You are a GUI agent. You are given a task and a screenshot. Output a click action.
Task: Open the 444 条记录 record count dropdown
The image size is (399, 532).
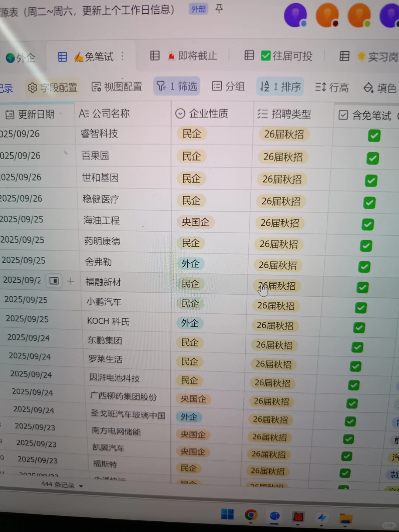[x=62, y=485]
